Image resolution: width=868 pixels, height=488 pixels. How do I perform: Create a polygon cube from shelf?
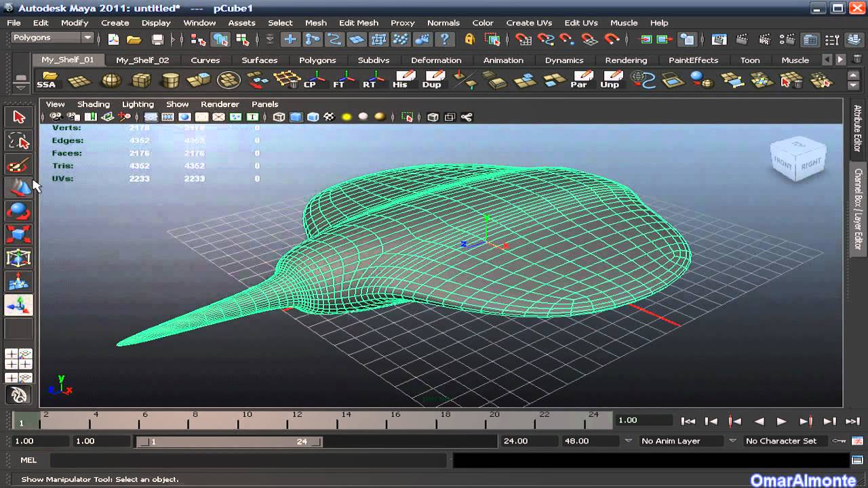coord(140,80)
